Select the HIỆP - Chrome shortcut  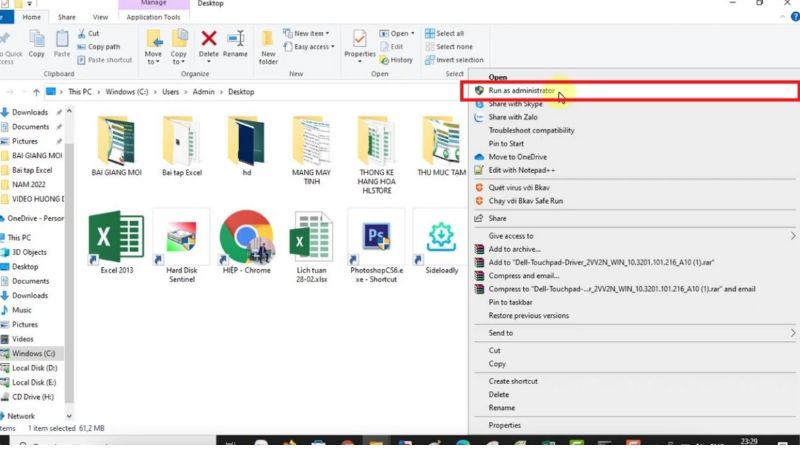pos(246,236)
